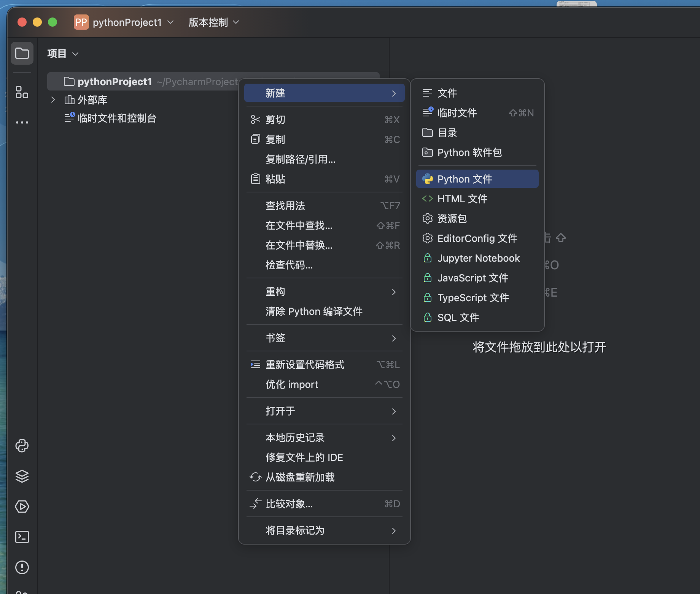Click the lock icon beside JavaScript 文件
700x594 pixels.
pos(428,278)
